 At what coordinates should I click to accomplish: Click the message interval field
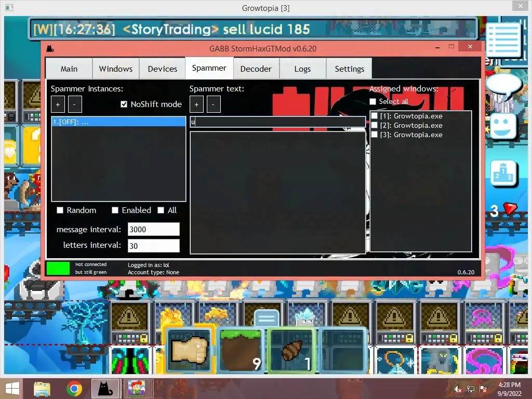(153, 229)
